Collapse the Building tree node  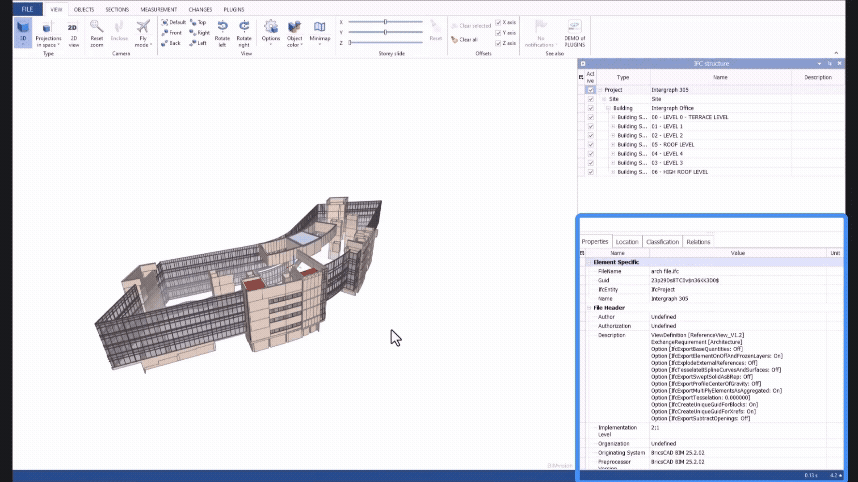pyautogui.click(x=607, y=108)
